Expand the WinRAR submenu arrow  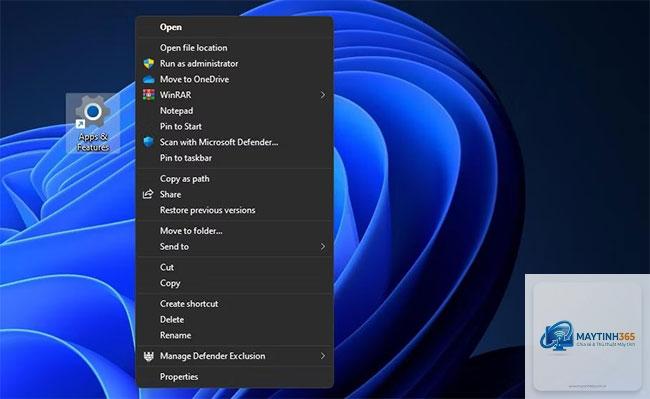tap(323, 95)
